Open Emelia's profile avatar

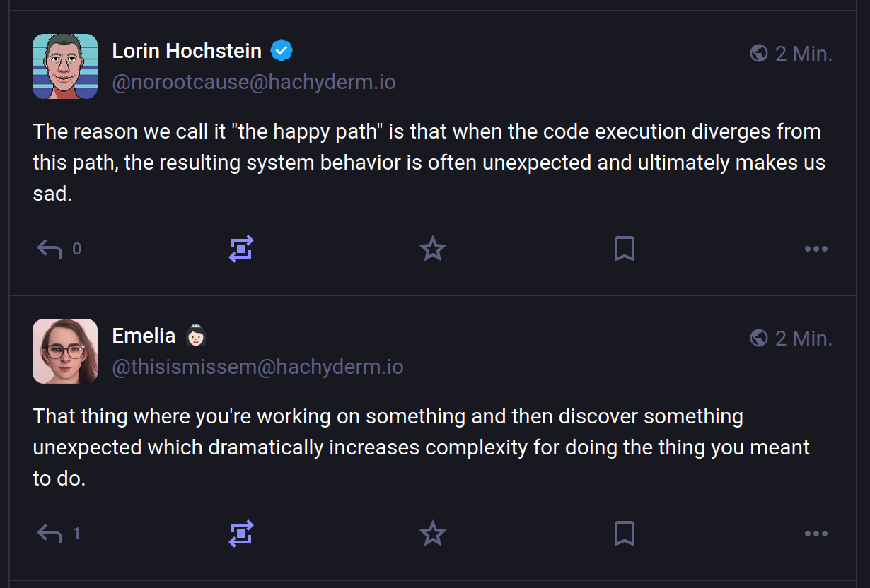point(65,351)
